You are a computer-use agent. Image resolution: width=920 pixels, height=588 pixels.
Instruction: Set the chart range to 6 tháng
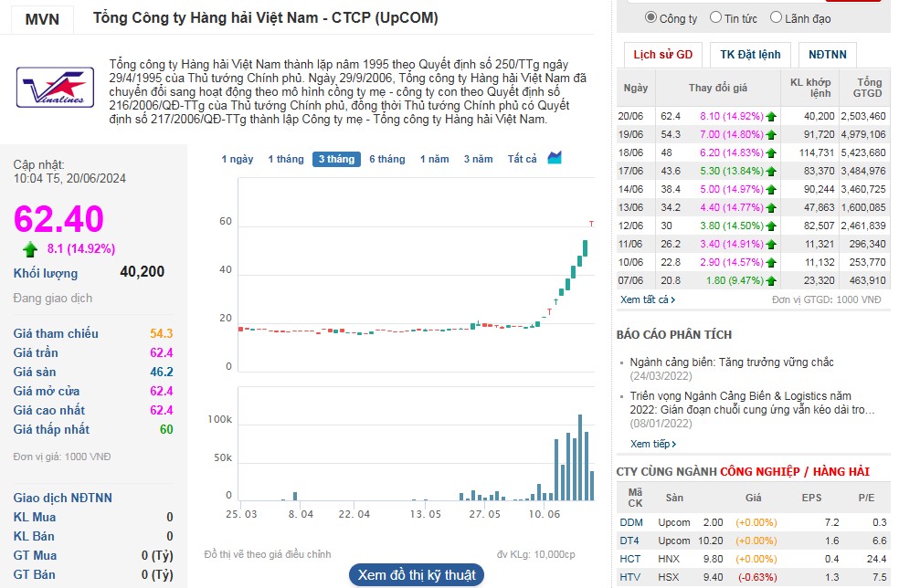pyautogui.click(x=386, y=159)
